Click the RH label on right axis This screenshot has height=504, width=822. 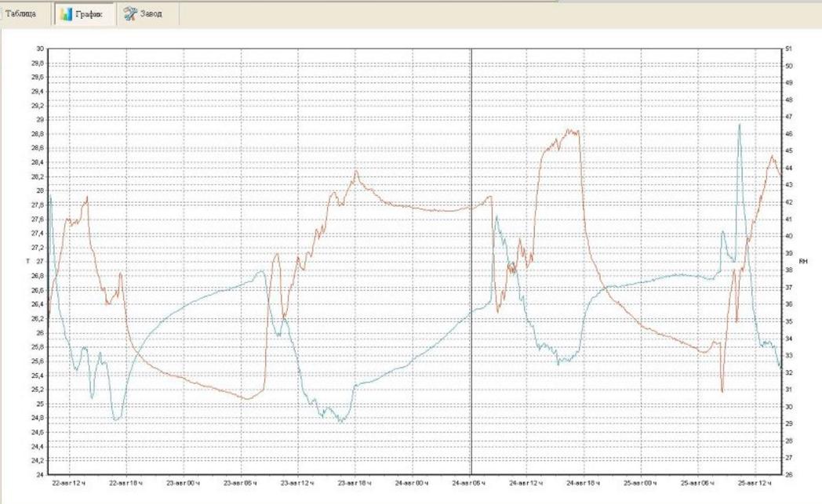click(x=802, y=261)
